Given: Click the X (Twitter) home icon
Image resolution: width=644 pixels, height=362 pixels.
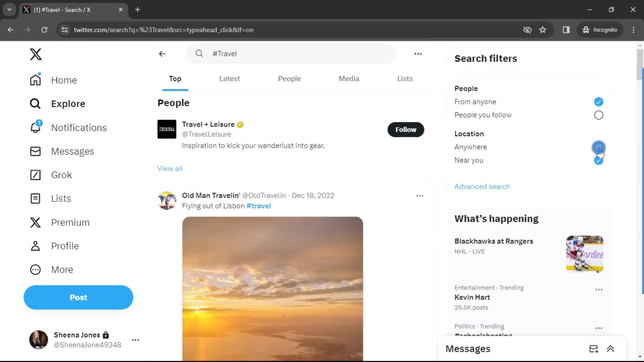Looking at the screenshot, I should tap(36, 54).
